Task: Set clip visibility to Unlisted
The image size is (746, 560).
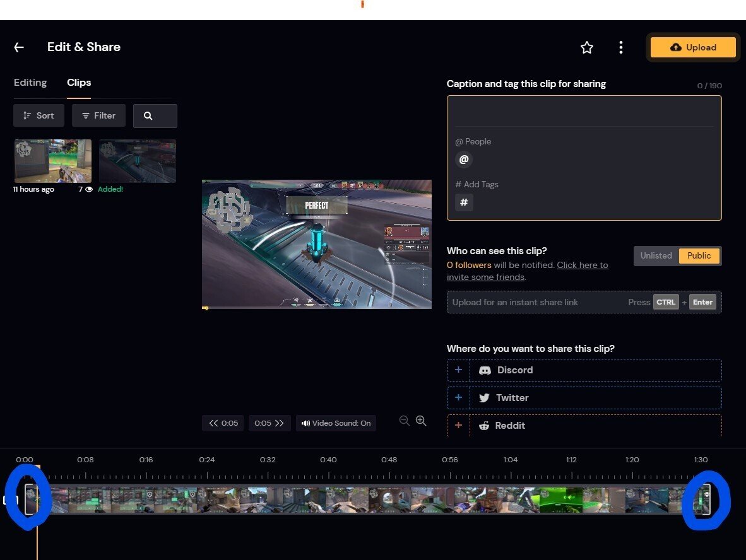Action: 656,256
